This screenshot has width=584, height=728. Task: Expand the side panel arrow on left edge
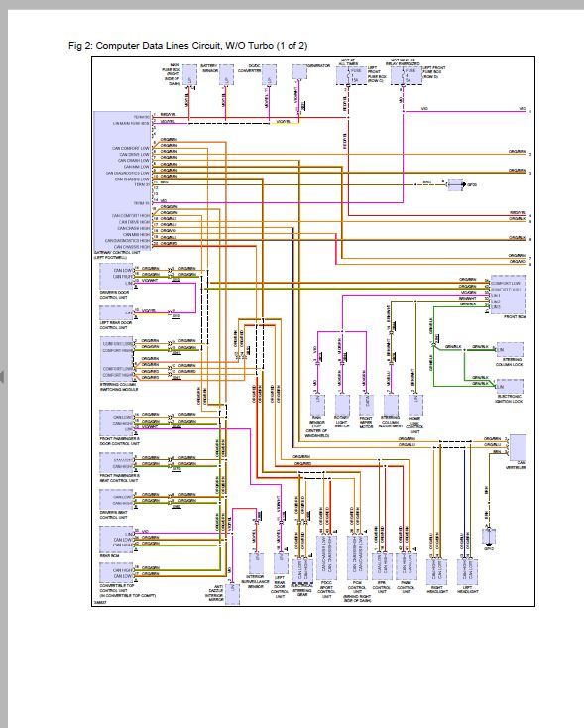[x=2, y=376]
